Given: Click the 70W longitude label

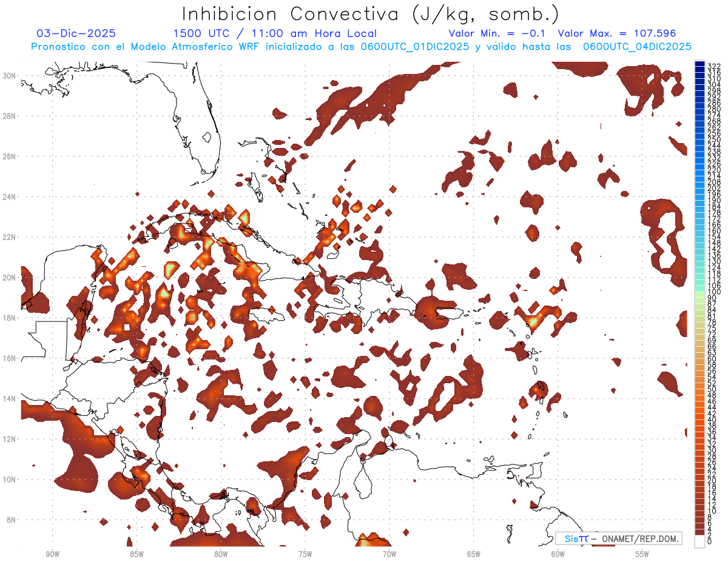Looking at the screenshot, I should [389, 554].
